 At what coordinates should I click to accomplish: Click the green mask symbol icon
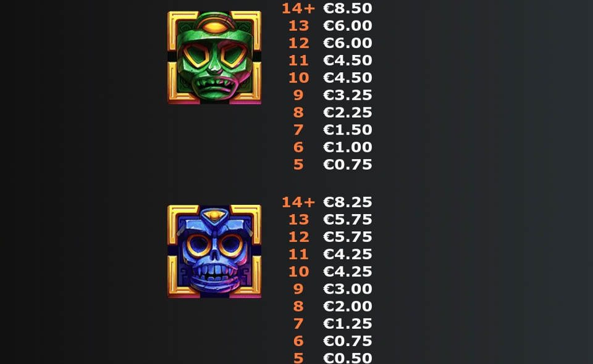coord(214,57)
